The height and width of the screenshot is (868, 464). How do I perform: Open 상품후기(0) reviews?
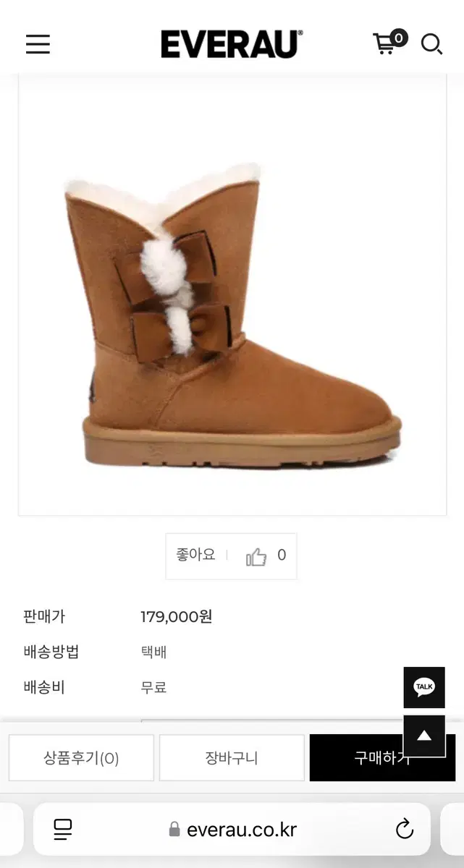81,758
